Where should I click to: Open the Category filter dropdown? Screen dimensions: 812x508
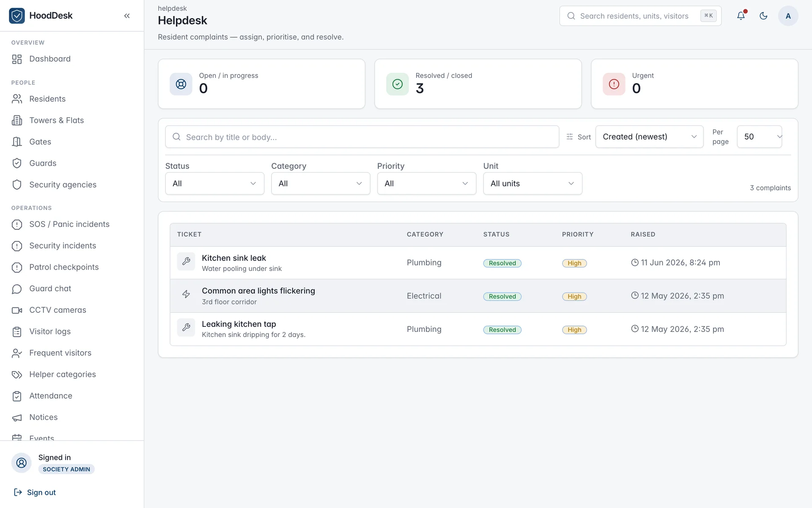(321, 183)
